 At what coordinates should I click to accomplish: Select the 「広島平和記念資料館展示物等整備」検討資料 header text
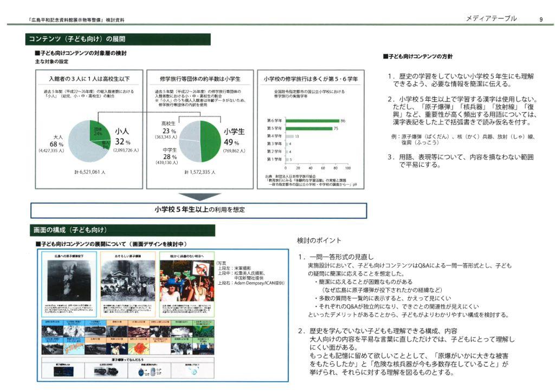(76, 20)
